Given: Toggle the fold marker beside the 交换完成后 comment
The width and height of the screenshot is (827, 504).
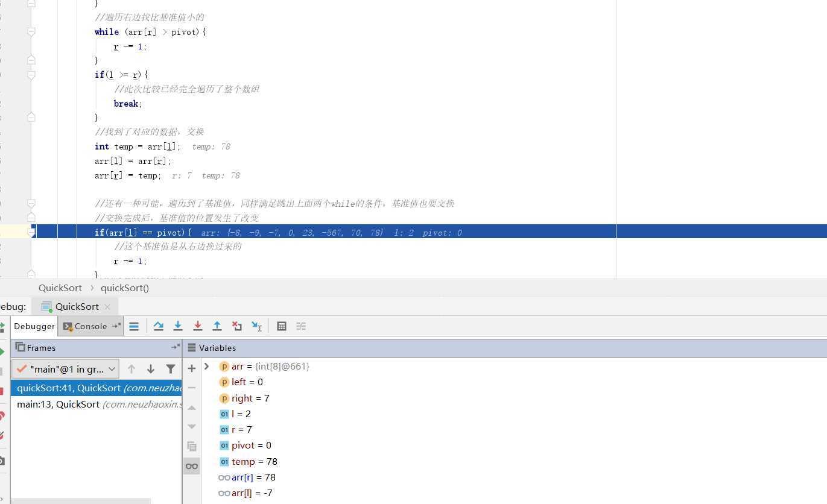Looking at the screenshot, I should pyautogui.click(x=31, y=217).
